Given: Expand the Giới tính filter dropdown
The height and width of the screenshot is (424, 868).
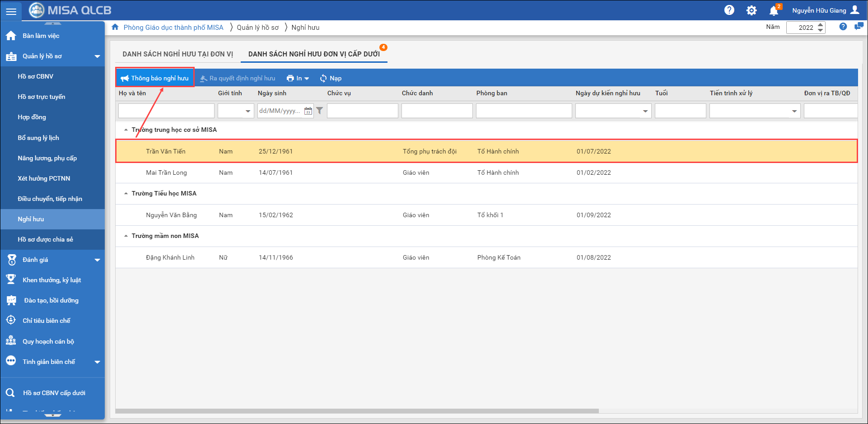Looking at the screenshot, I should point(247,111).
